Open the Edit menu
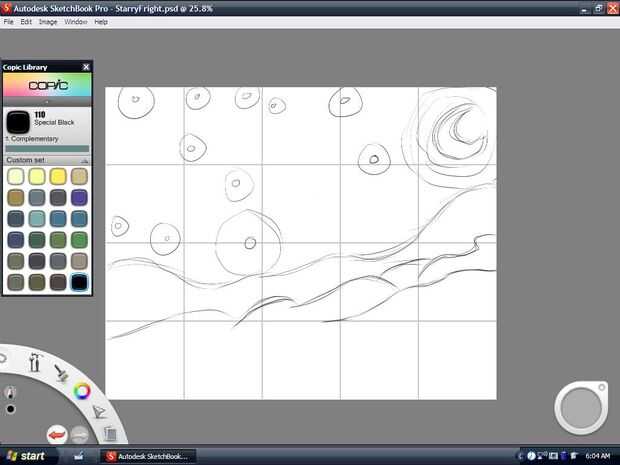The width and height of the screenshot is (620, 465). 26,22
